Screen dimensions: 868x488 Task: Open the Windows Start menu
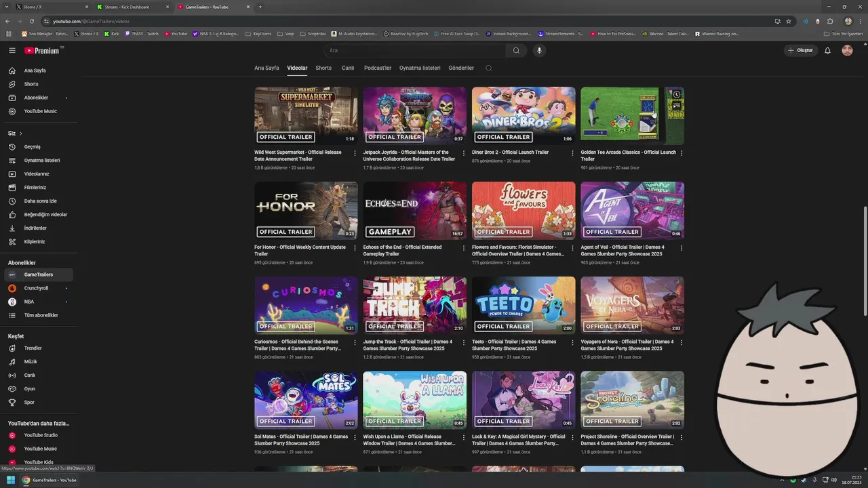coord(11,480)
